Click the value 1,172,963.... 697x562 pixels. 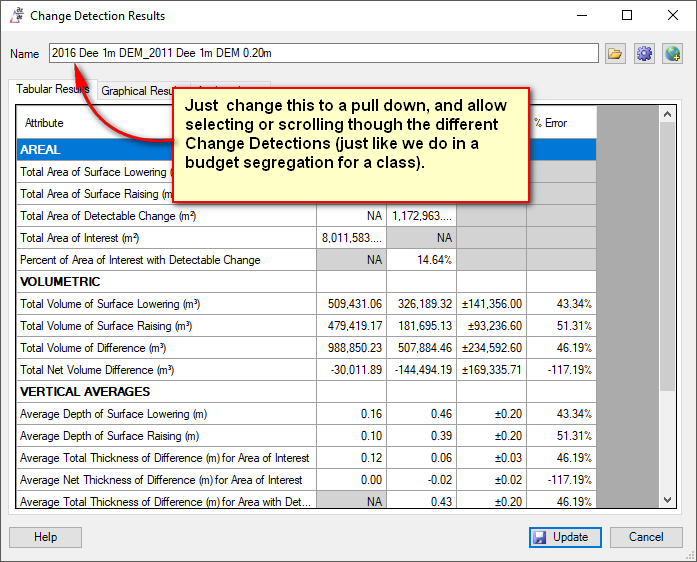(x=421, y=216)
